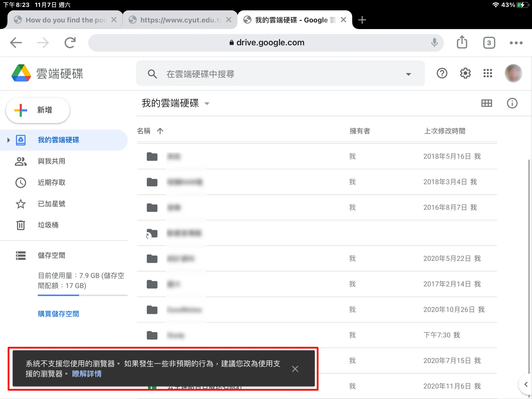Click the 擁有者 column header
Image resolution: width=532 pixels, height=399 pixels.
[360, 131]
